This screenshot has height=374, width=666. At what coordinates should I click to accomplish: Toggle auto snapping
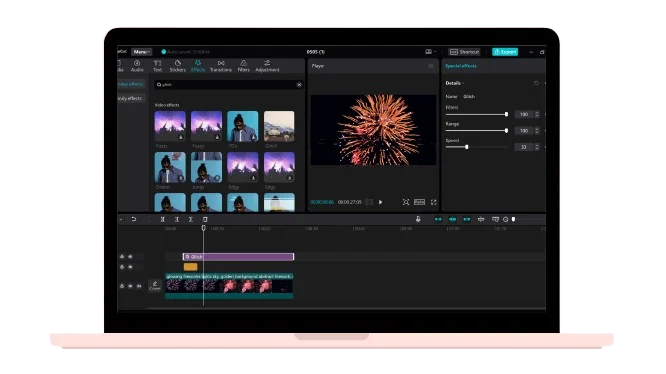point(452,219)
